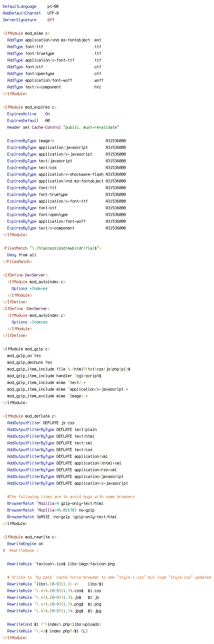Click the .eot extension in the AddType line
214x644 pixels.
pyautogui.click(x=97, y=40)
